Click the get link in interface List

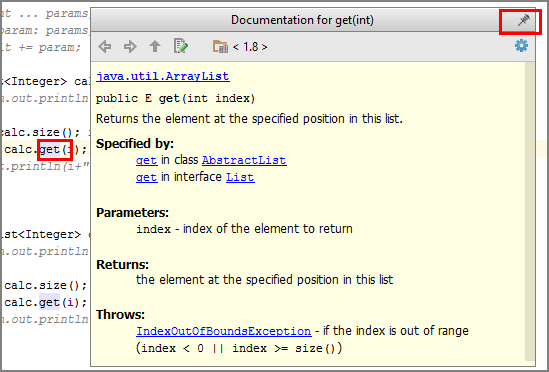tap(146, 177)
